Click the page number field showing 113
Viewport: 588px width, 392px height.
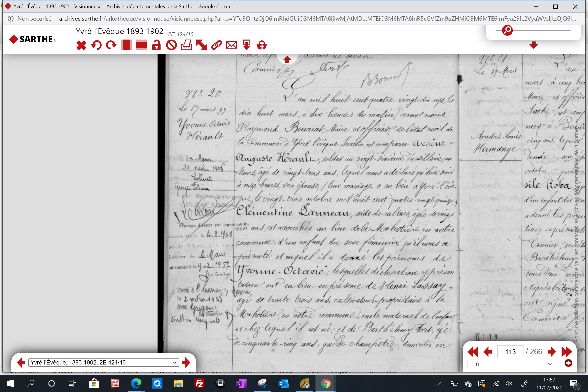click(x=510, y=352)
